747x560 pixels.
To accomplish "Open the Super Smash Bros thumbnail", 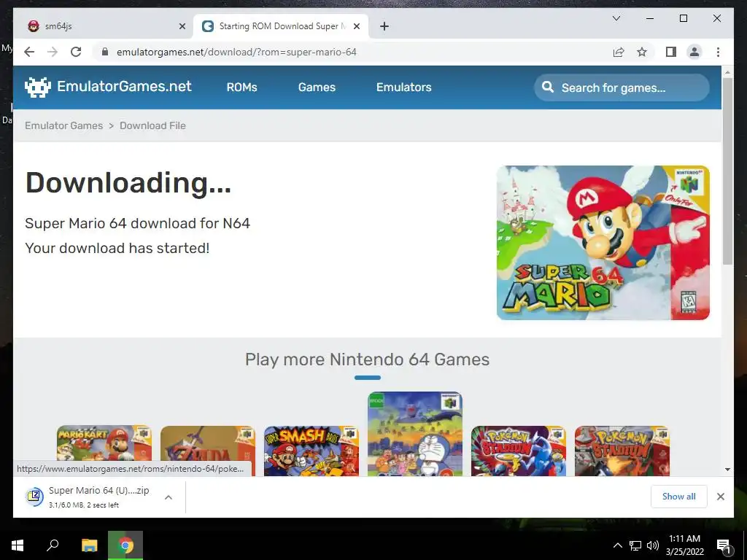I will tap(311, 451).
